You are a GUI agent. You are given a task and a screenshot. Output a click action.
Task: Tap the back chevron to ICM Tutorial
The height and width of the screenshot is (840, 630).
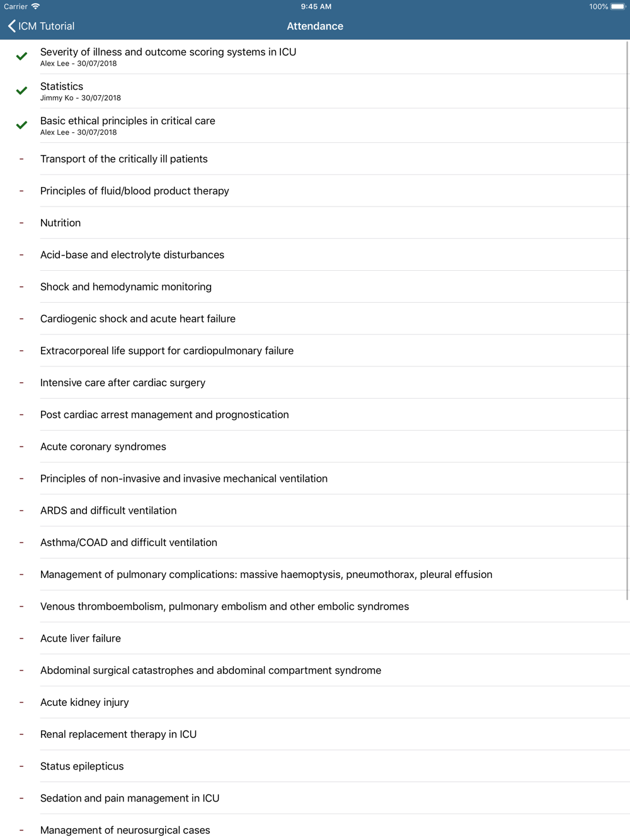point(13,26)
